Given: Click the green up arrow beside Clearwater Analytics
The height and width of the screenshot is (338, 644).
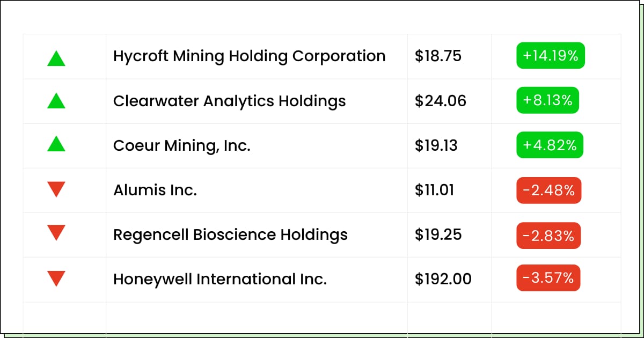Looking at the screenshot, I should click(56, 100).
